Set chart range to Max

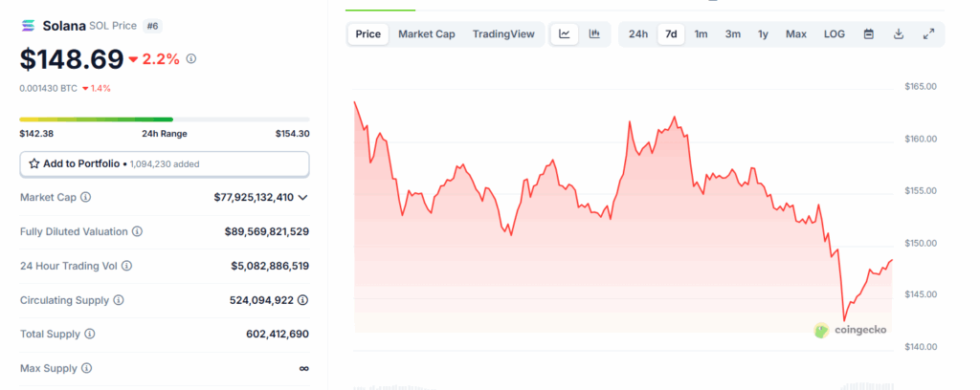tap(796, 34)
